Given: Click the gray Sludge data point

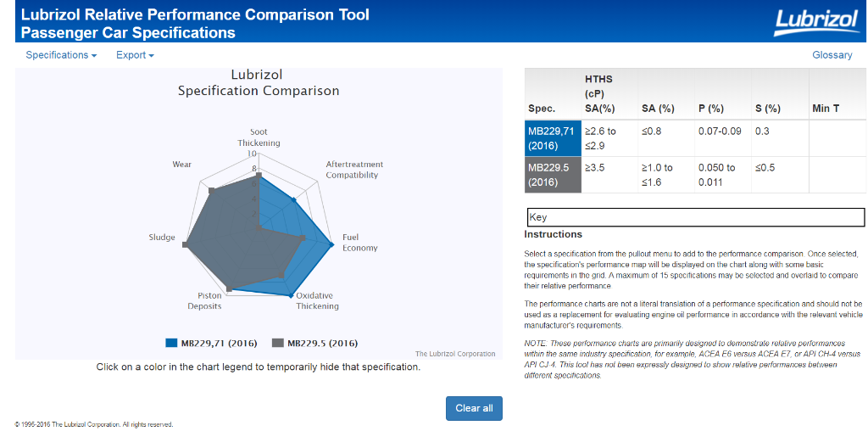Looking at the screenshot, I should click(x=186, y=245).
